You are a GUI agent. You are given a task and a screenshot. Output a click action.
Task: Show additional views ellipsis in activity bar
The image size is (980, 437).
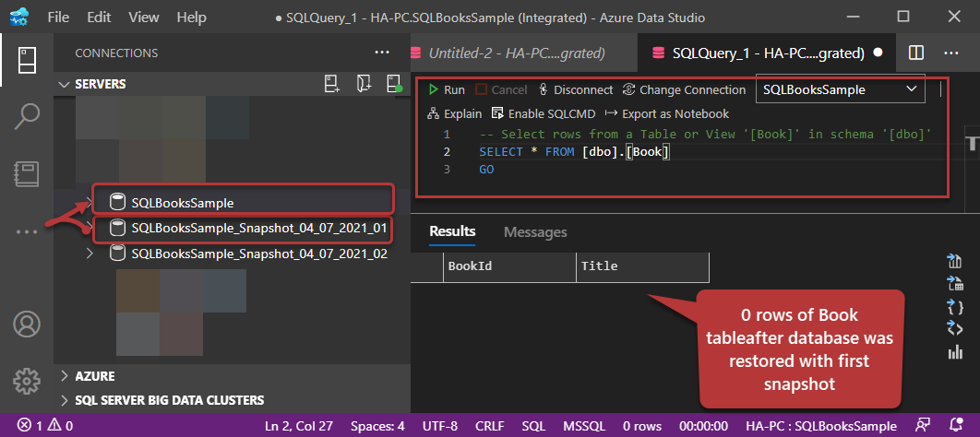coord(27,231)
